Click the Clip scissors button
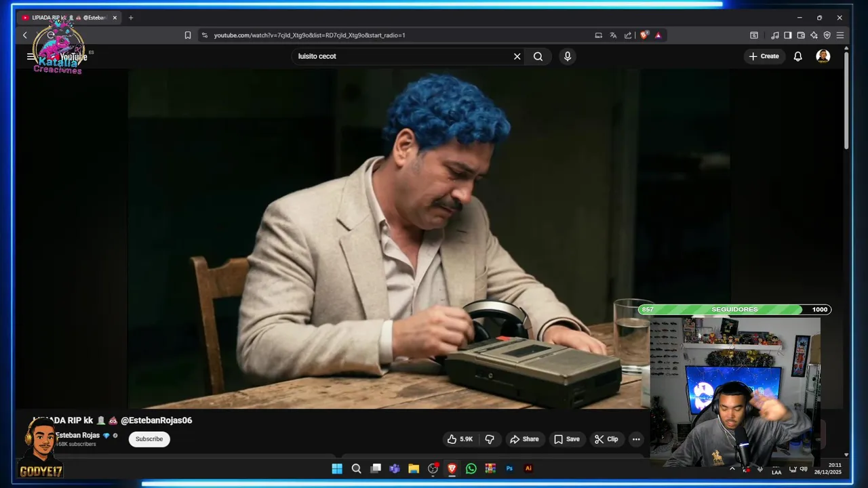Image resolution: width=868 pixels, height=488 pixels. [x=606, y=439]
